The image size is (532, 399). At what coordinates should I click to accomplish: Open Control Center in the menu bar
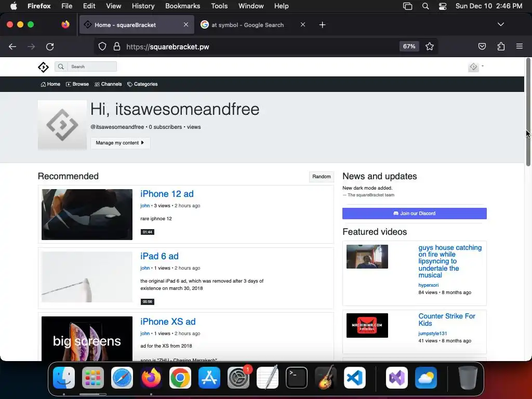[x=443, y=6]
